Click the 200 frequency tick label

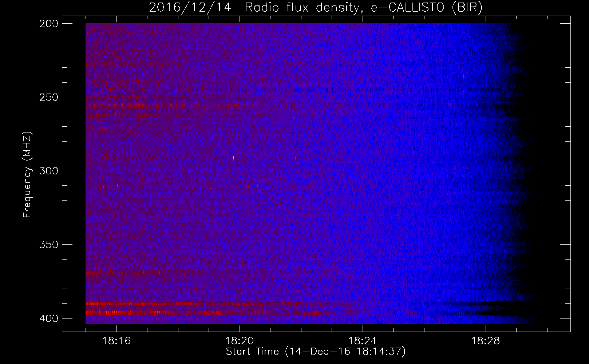pyautogui.click(x=48, y=24)
